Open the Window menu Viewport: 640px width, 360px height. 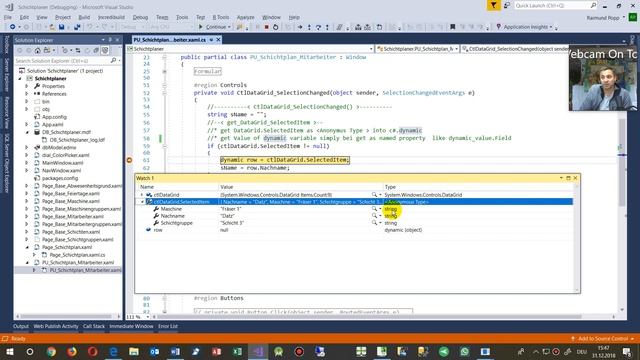point(271,17)
